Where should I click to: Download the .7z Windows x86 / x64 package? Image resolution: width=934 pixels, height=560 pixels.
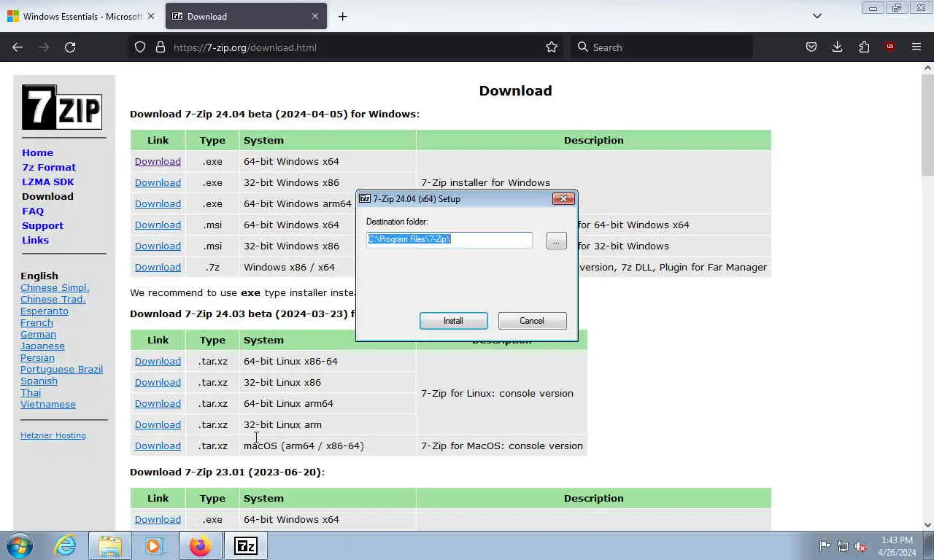point(158,267)
